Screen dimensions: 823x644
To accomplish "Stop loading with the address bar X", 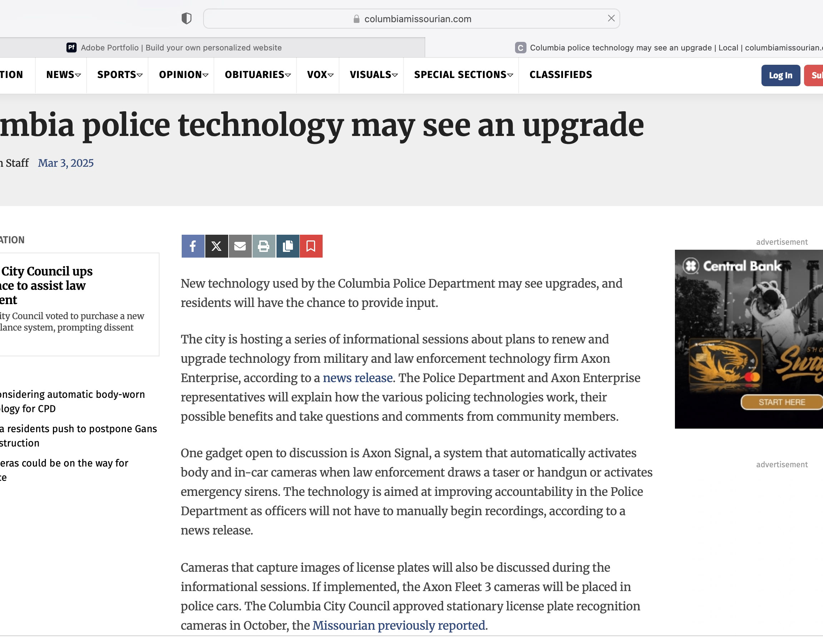I will (x=611, y=18).
